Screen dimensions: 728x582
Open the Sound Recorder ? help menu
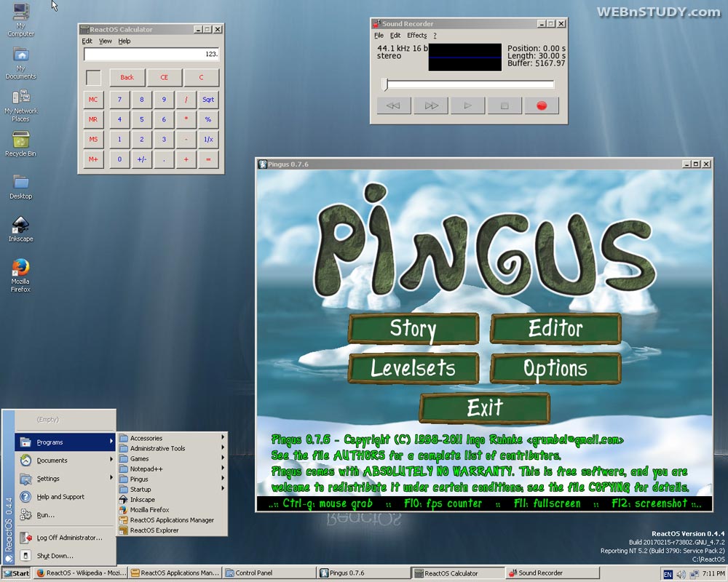(x=435, y=35)
